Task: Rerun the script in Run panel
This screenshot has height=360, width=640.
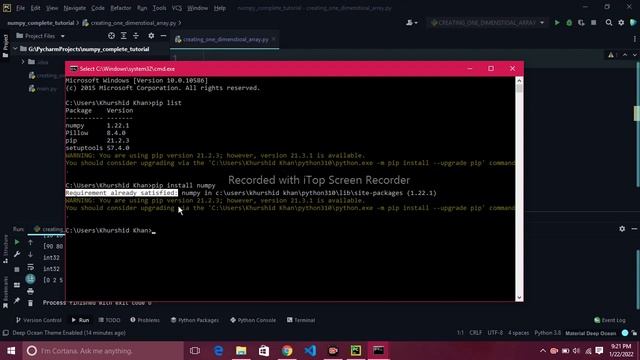Action: click(x=17, y=242)
